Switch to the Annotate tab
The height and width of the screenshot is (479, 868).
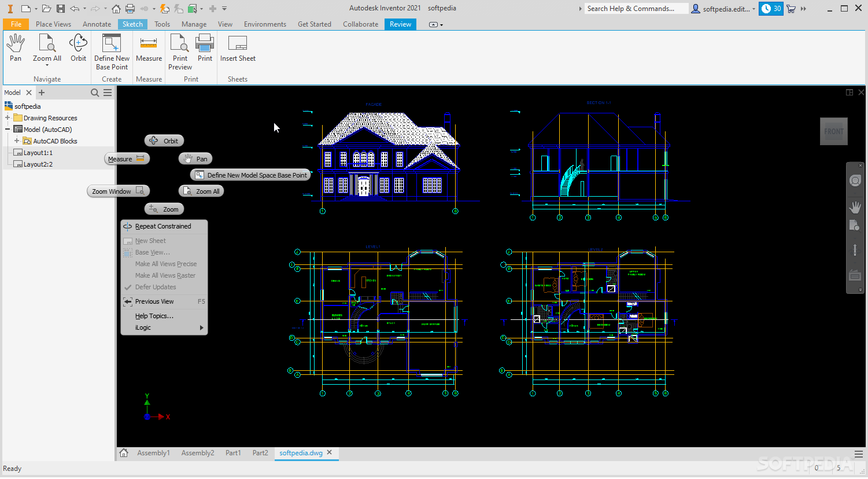click(97, 24)
